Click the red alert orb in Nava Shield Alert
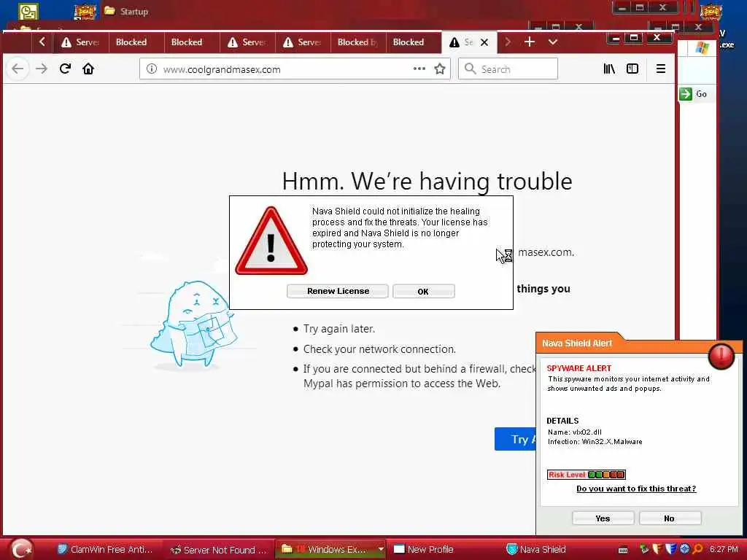 click(721, 356)
